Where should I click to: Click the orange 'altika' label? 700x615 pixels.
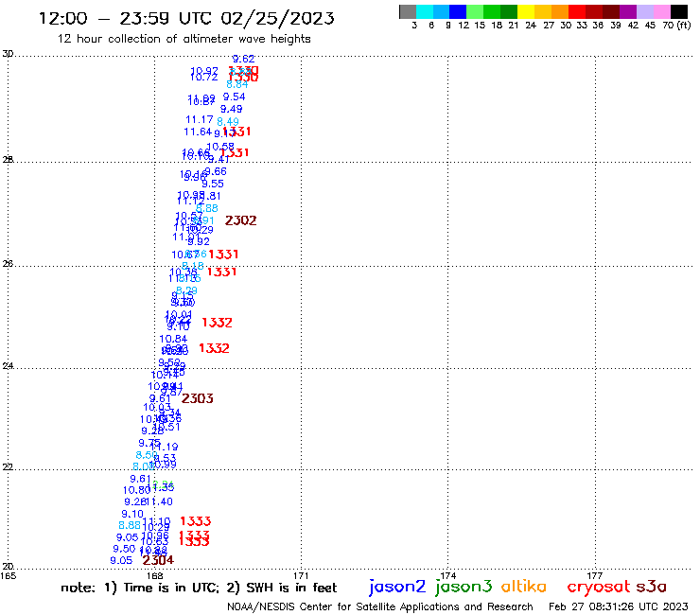click(523, 587)
